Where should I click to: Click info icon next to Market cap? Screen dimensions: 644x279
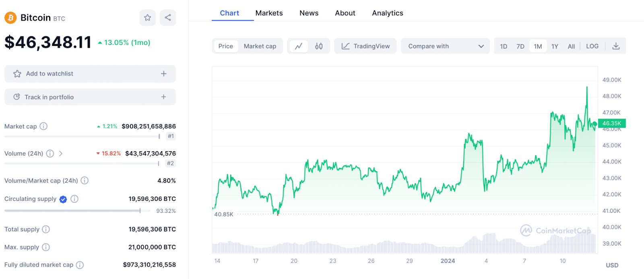tap(43, 126)
